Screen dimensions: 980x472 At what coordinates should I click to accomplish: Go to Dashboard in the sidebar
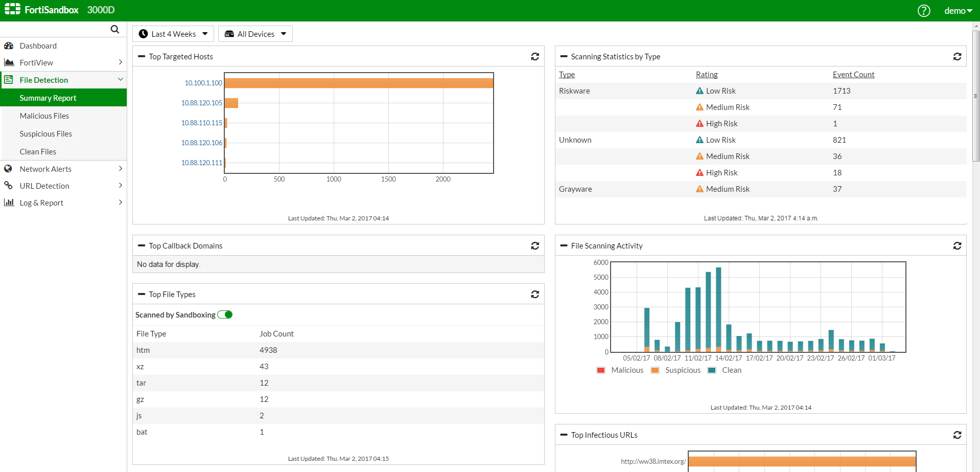click(x=38, y=46)
